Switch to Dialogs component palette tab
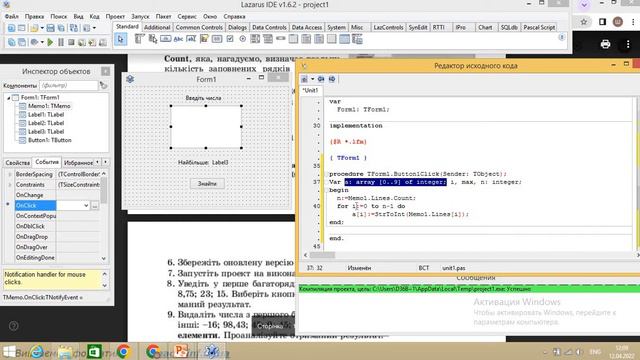The width and height of the screenshot is (640, 360). click(237, 27)
